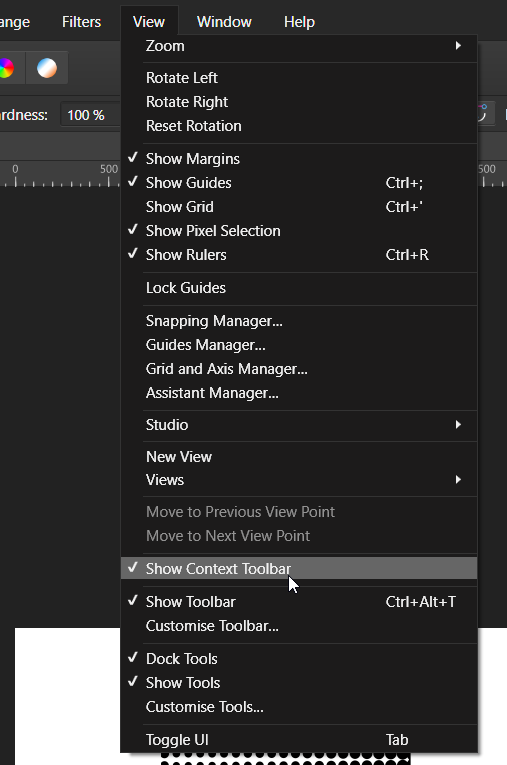The image size is (507, 765).
Task: Untick Show Margins option
Action: pos(299,159)
